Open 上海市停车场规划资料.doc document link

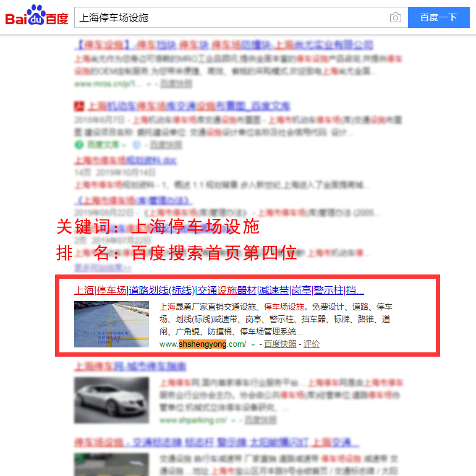tap(125, 160)
